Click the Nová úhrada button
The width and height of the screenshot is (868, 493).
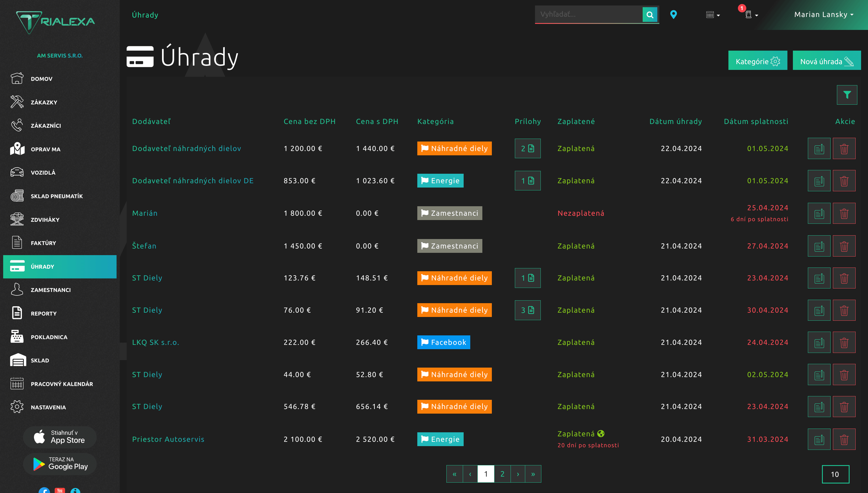(x=827, y=61)
